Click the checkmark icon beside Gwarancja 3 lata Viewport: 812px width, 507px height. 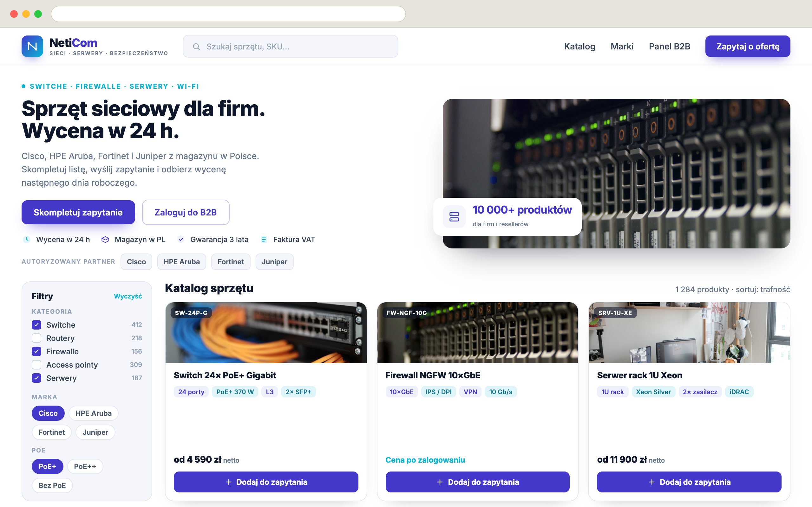181,240
